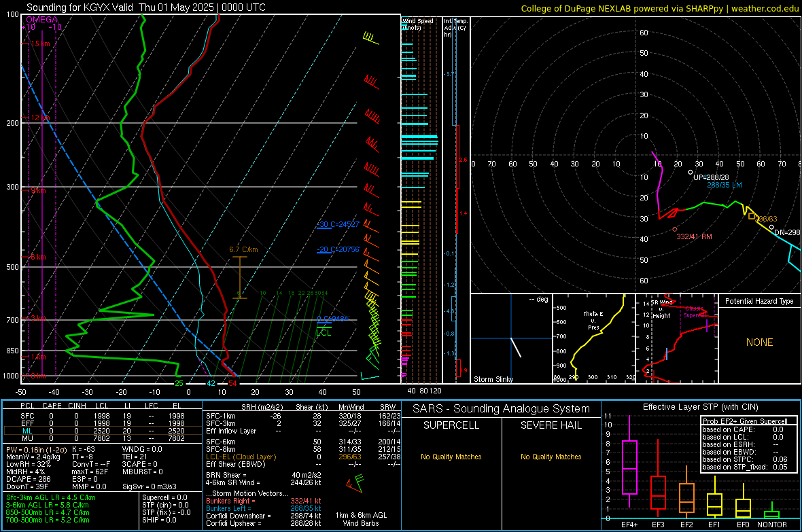Click the Potential Hazard Type heading

point(759,301)
